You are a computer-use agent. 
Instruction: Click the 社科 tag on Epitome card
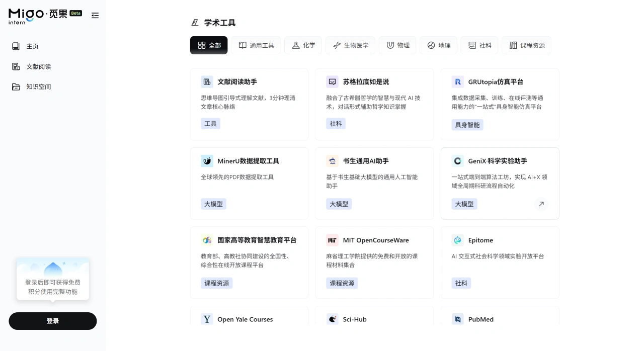(x=461, y=283)
